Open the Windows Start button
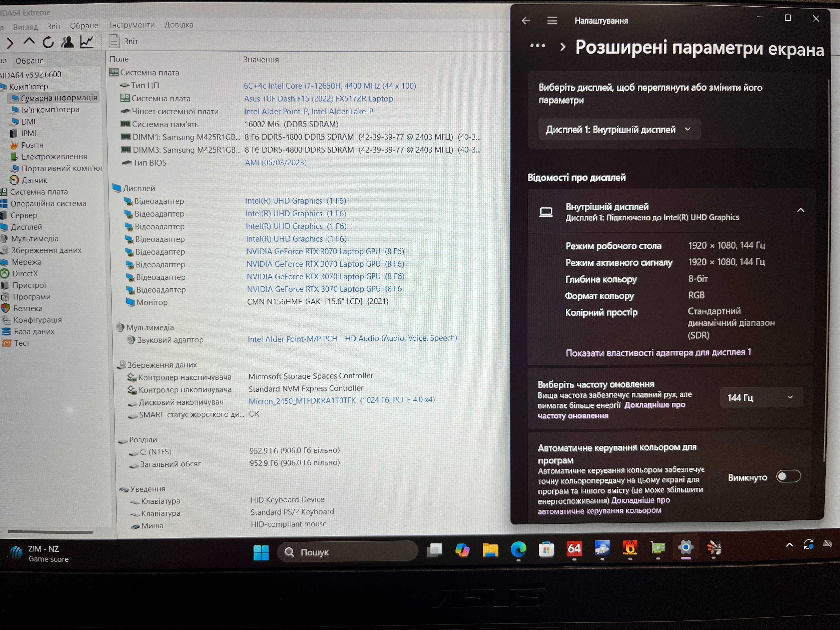Screen dimensions: 840x630 261,552
